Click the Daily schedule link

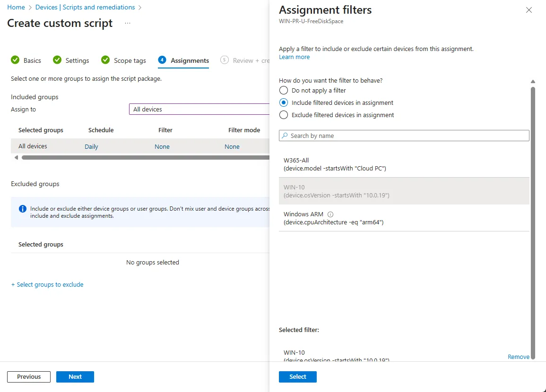[x=91, y=147]
